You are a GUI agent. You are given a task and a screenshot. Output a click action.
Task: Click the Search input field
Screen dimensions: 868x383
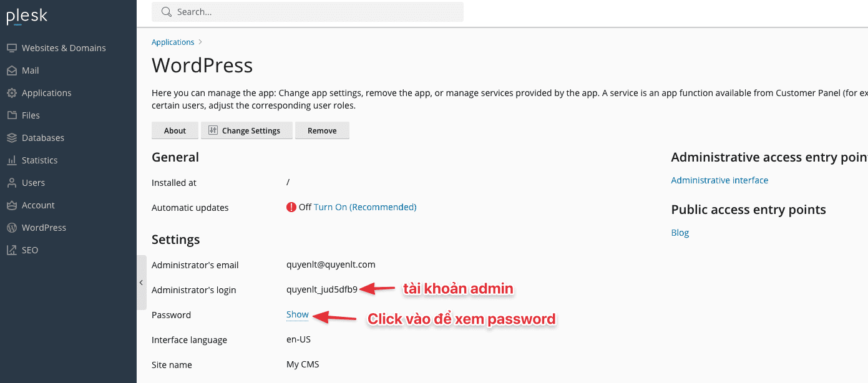click(312, 12)
